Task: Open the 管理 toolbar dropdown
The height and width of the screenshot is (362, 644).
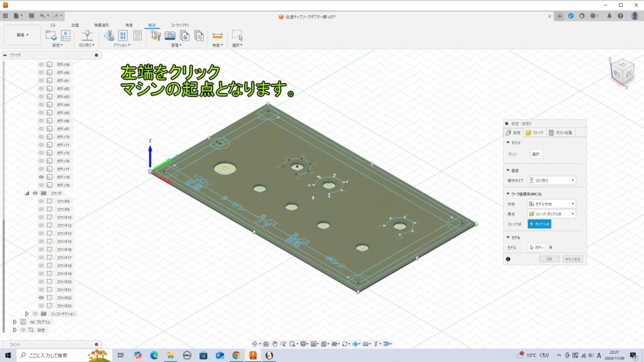Action: 176,45
